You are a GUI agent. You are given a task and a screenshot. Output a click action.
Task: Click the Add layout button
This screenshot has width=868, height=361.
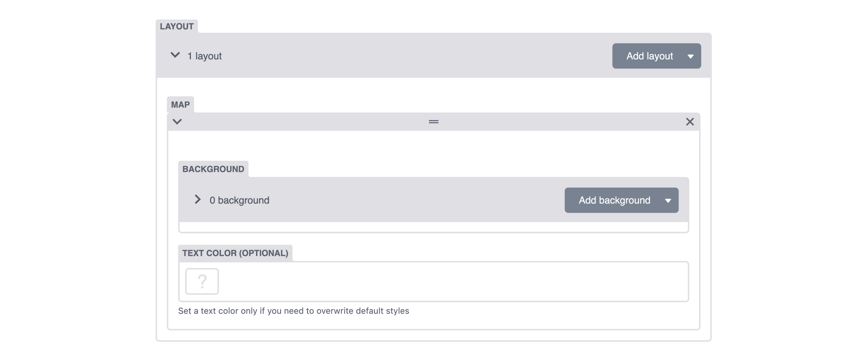coord(649,56)
